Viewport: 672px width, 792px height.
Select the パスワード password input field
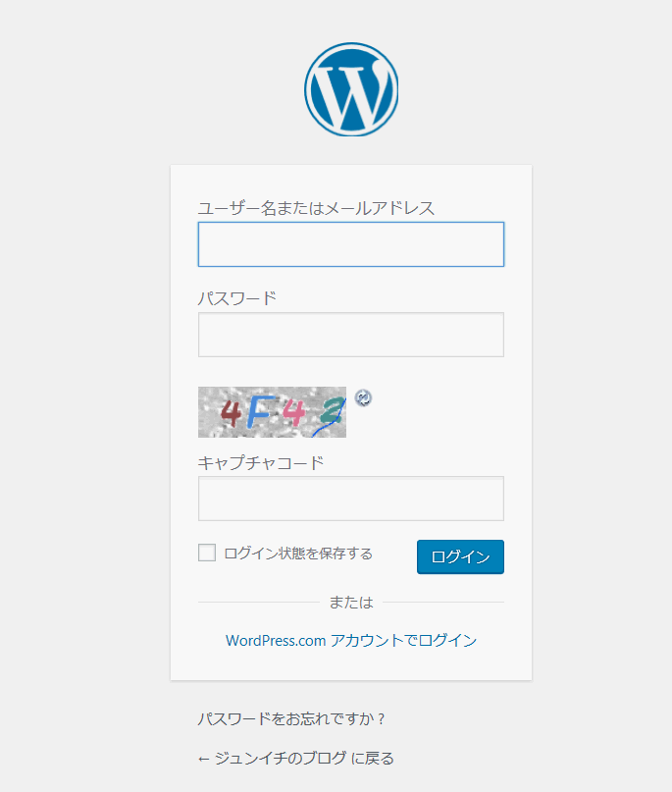(351, 335)
